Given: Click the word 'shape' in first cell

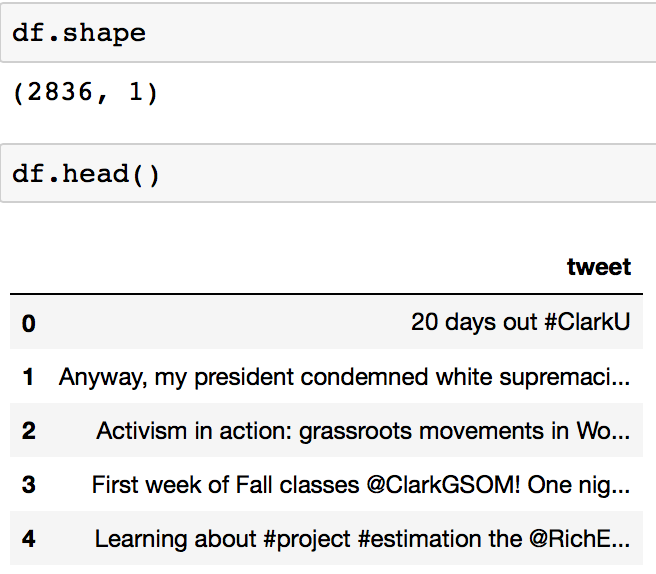Looking at the screenshot, I should [104, 33].
